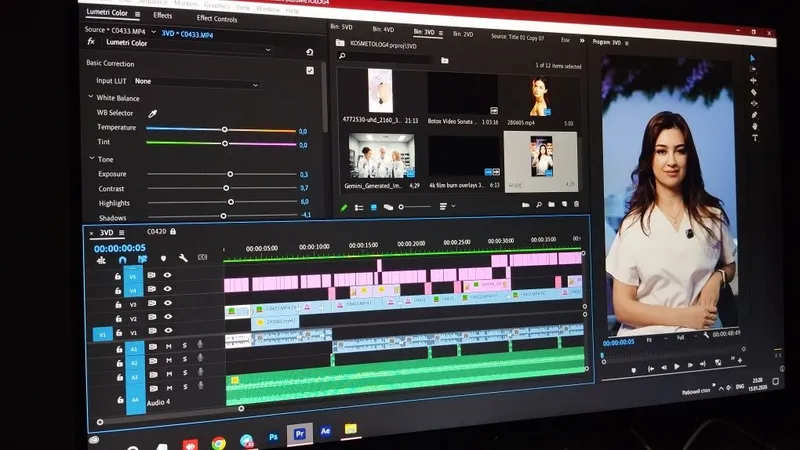Open Bin: 4VD tab
The height and width of the screenshot is (450, 800).
pyautogui.click(x=383, y=29)
